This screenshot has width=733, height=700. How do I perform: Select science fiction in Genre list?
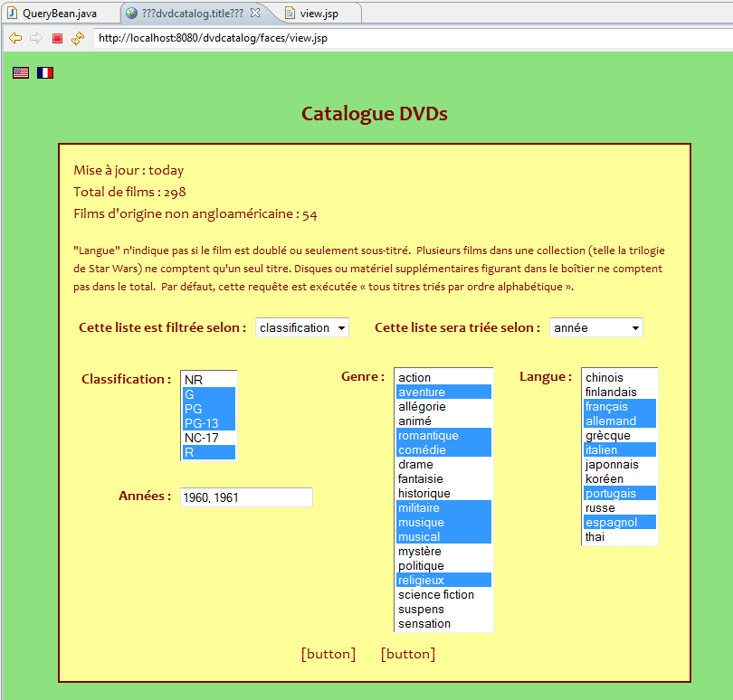click(443, 594)
